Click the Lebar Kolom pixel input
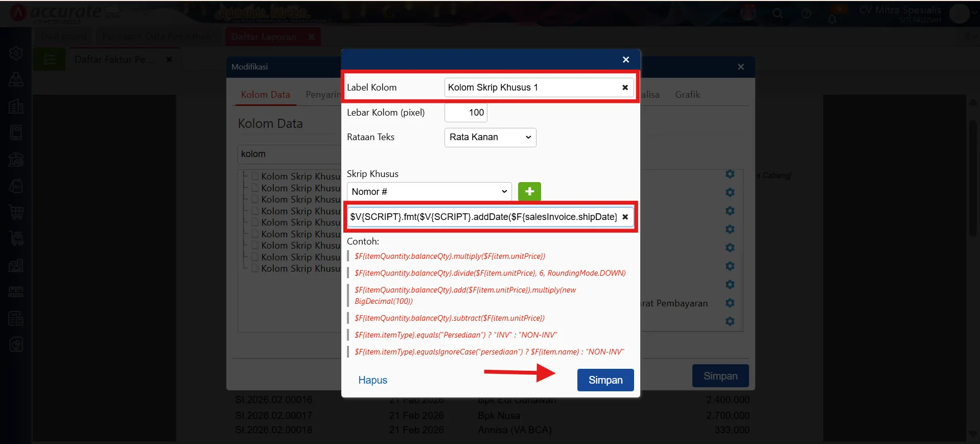Viewport: 980px width, 444px height. pos(465,113)
